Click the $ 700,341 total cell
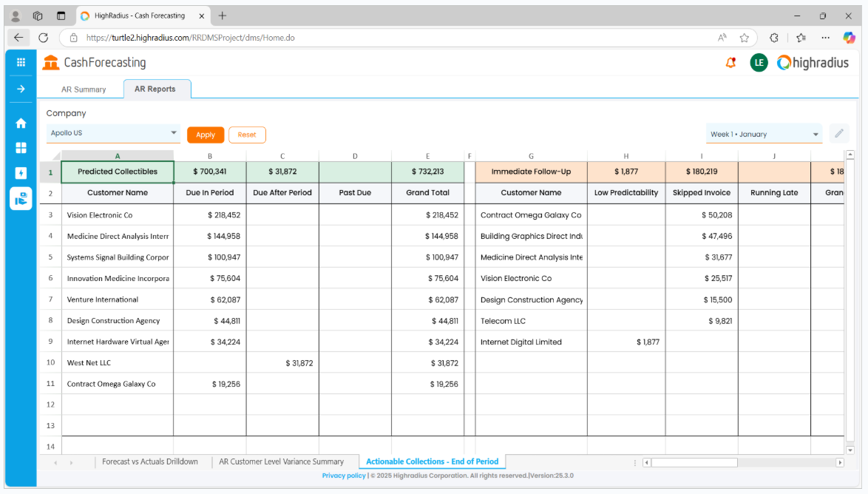The width and height of the screenshot is (868, 494). point(210,172)
